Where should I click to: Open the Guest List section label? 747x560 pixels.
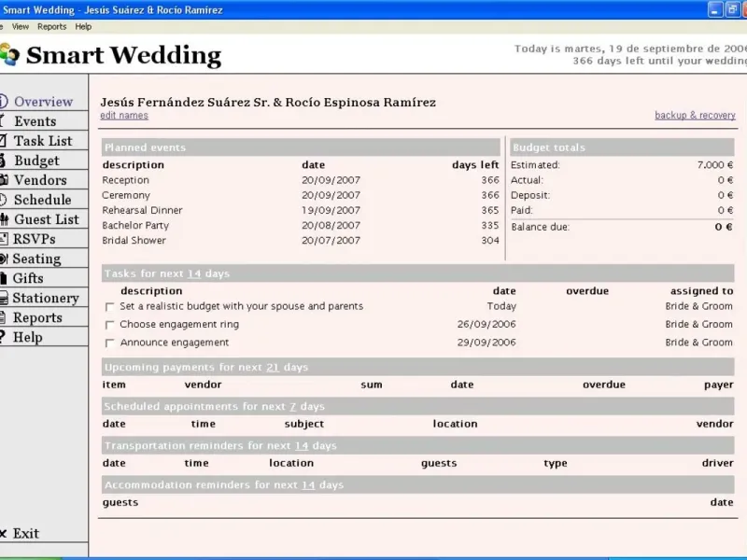pos(47,219)
